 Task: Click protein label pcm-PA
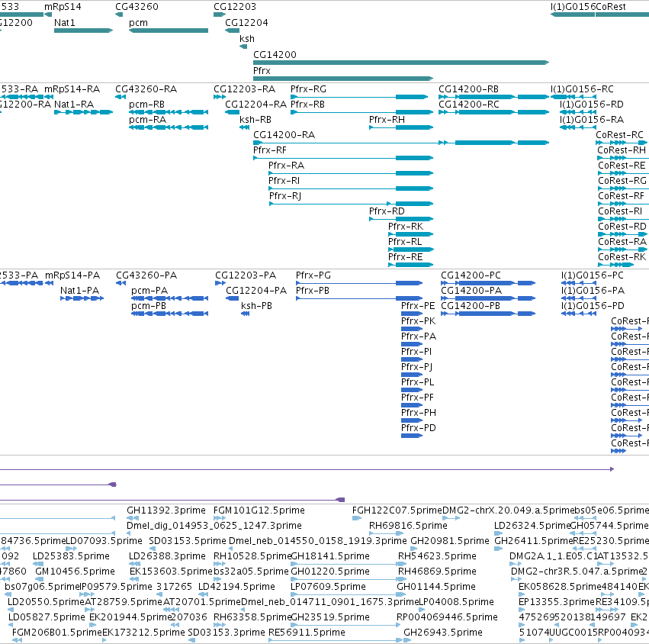[149, 291]
